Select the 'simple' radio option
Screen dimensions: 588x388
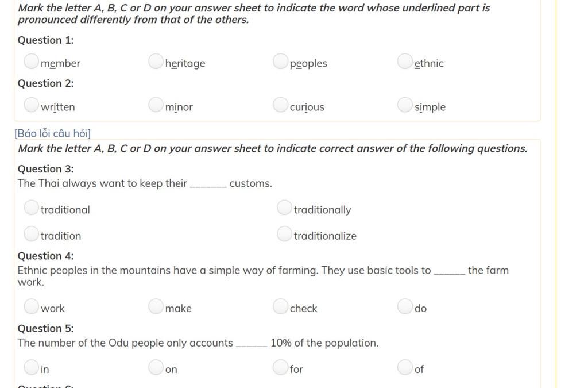pyautogui.click(x=405, y=105)
